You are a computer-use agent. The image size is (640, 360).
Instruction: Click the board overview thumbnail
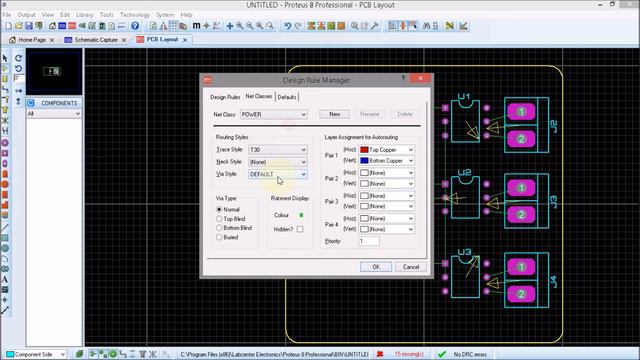(54, 72)
